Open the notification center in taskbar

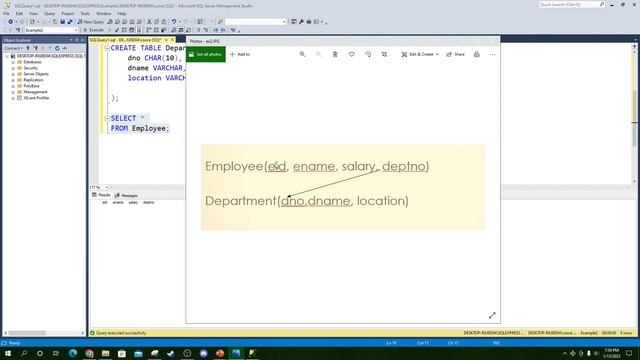[x=629, y=353]
